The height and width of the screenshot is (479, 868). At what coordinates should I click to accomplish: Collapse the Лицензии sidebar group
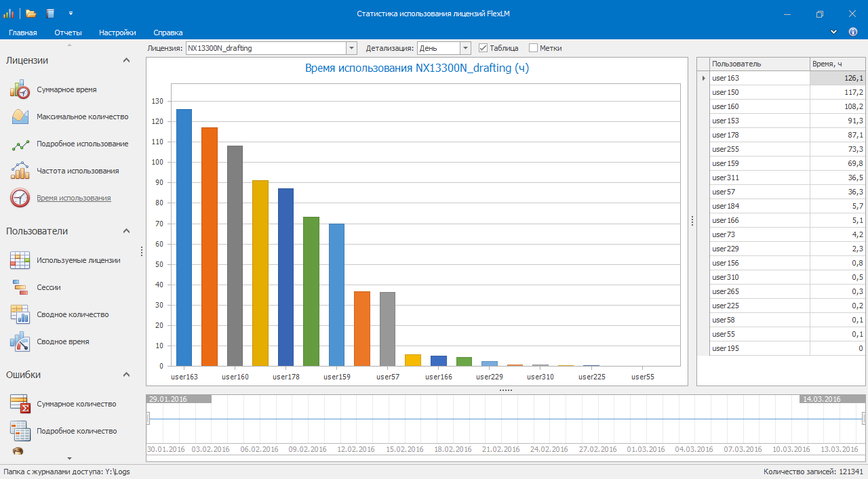(126, 60)
